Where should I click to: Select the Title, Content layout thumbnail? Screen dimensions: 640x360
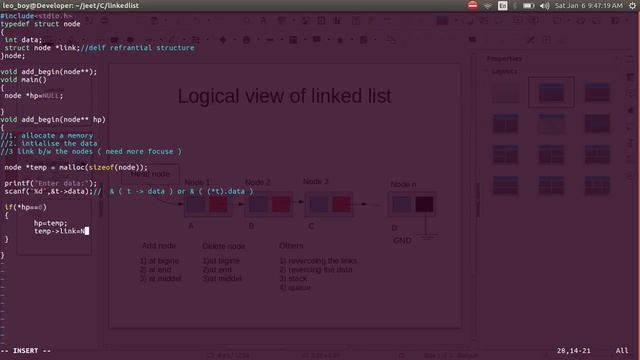point(597,93)
